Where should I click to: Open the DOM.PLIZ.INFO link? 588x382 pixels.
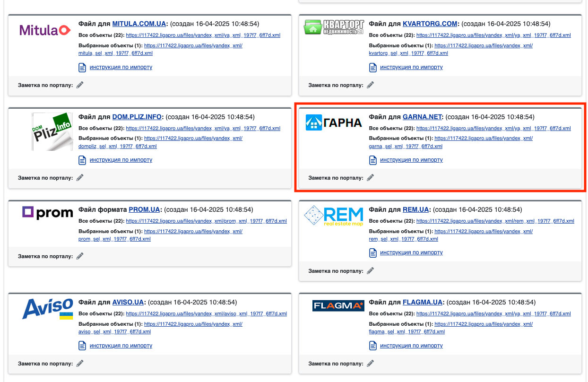tap(137, 117)
